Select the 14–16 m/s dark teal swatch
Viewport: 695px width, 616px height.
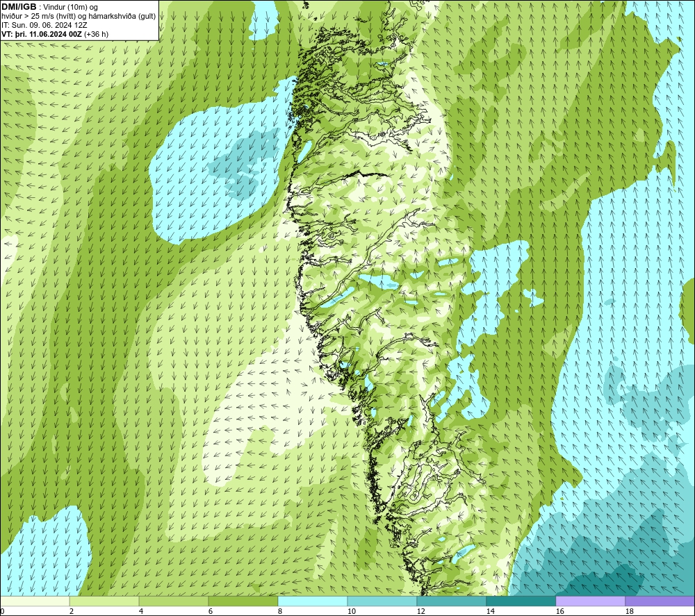521,601
